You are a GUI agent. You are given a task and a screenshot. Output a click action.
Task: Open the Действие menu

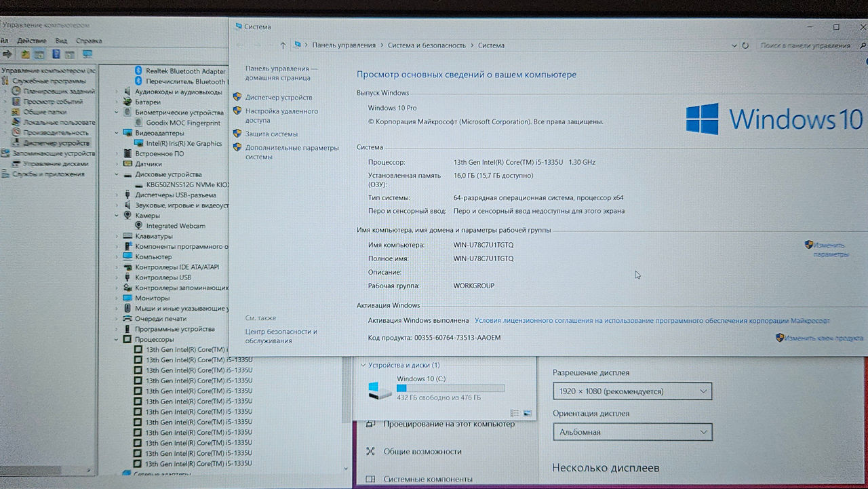[x=32, y=41]
